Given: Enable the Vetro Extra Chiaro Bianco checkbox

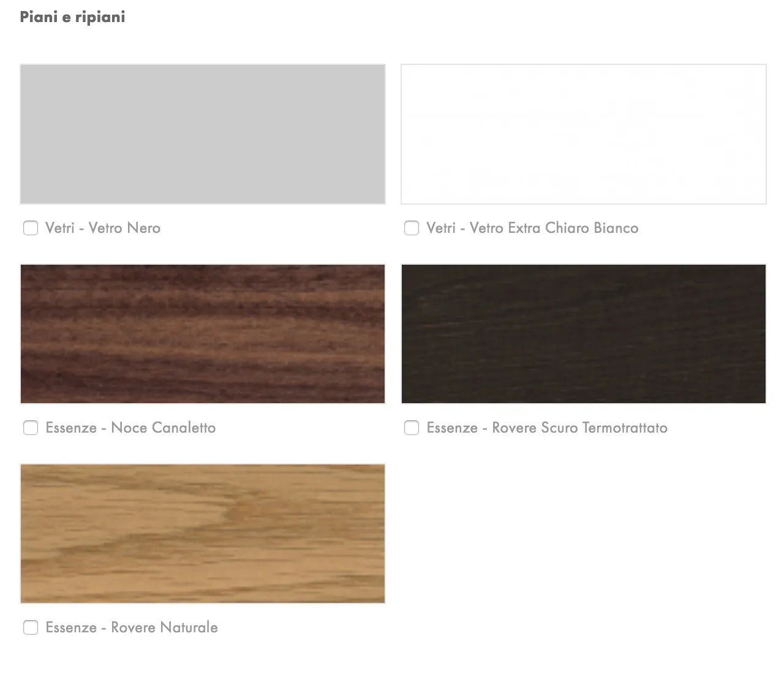Looking at the screenshot, I should (x=412, y=228).
